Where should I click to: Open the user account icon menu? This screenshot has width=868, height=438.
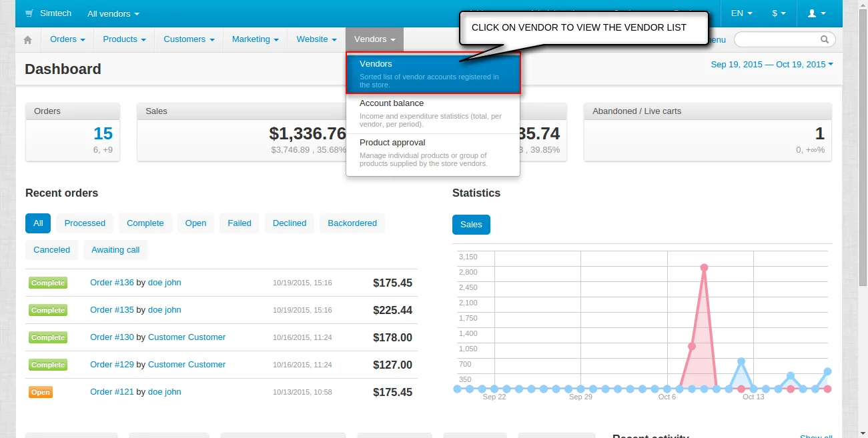tap(817, 13)
